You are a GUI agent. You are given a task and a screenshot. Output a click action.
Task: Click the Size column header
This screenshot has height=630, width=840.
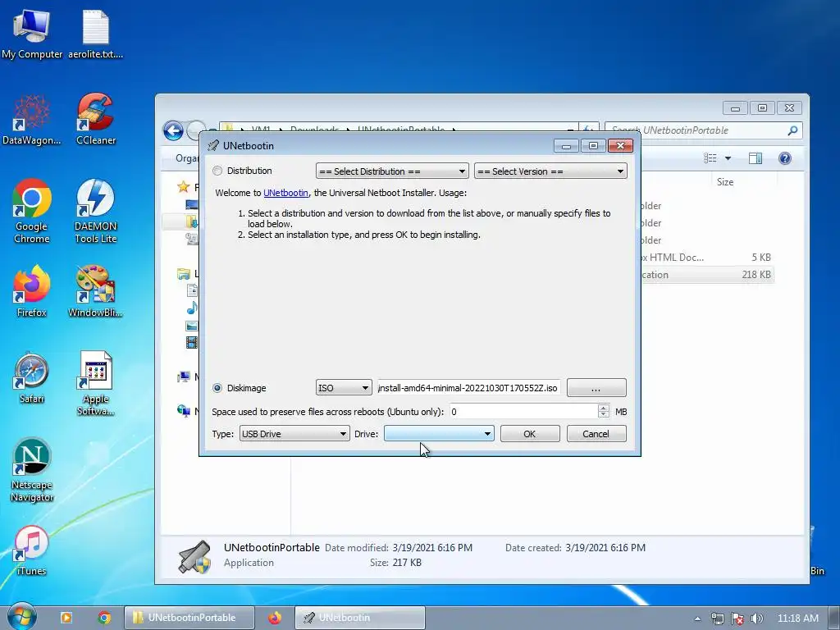tap(725, 182)
